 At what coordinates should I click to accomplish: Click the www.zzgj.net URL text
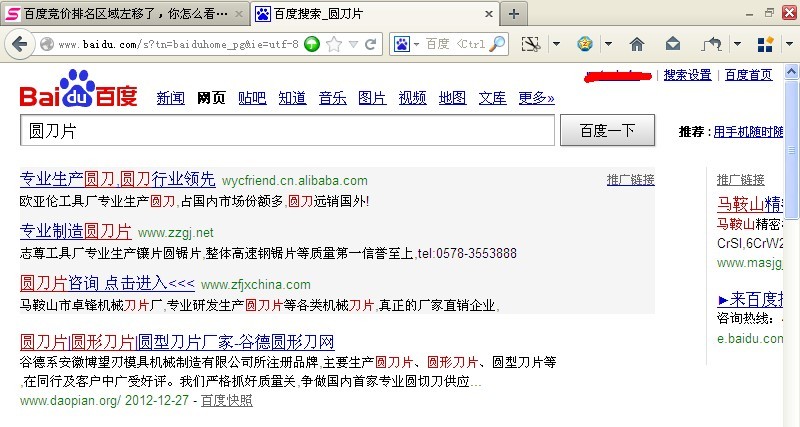(176, 233)
